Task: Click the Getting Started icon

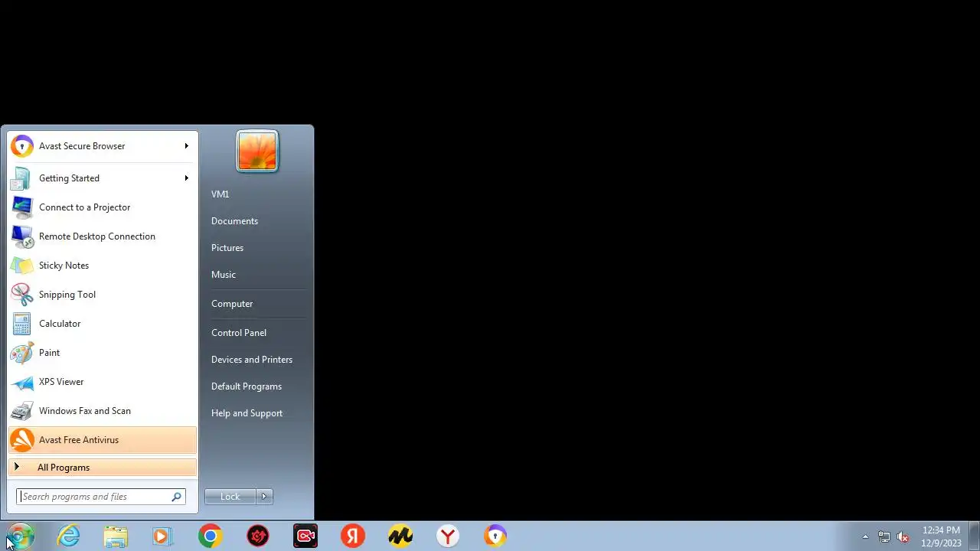Action: pos(21,178)
